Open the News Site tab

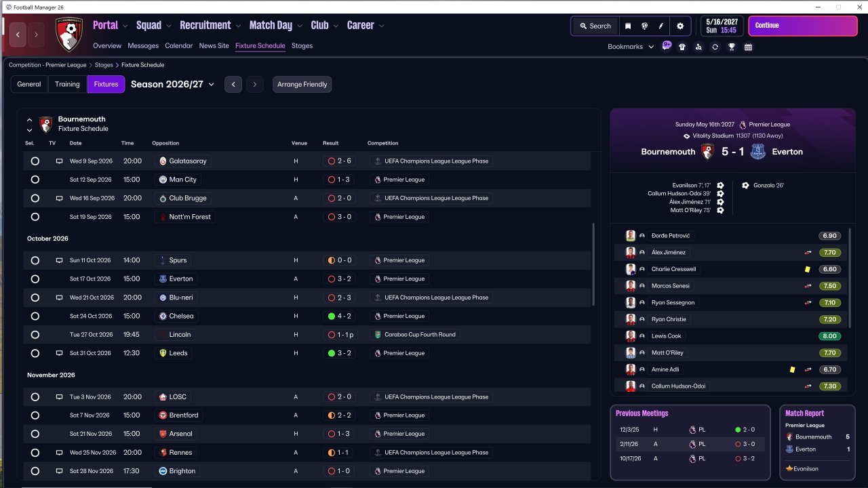coord(214,46)
